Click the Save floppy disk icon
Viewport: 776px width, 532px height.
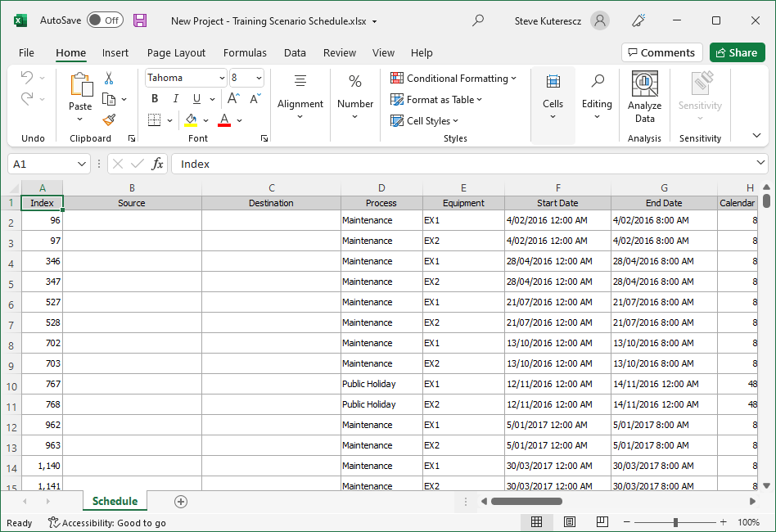(140, 20)
